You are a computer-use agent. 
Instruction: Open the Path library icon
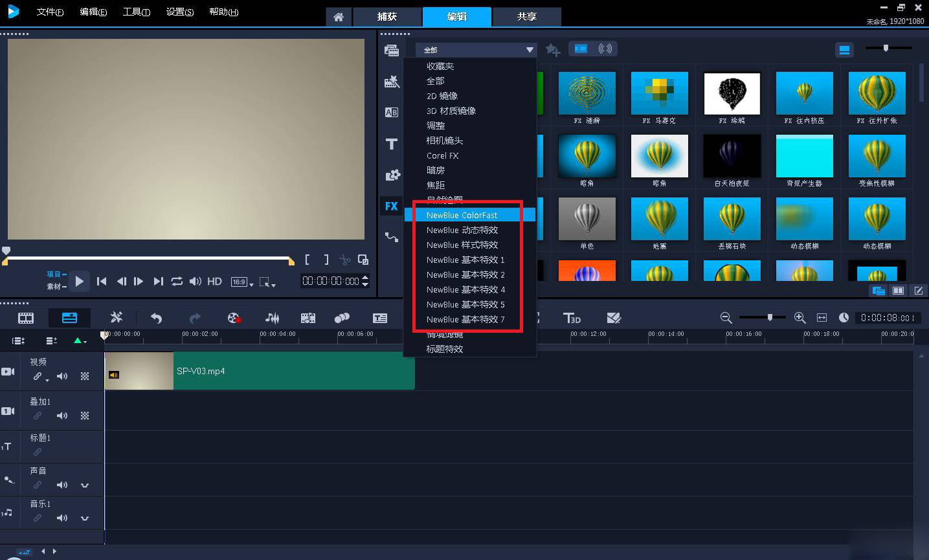pos(392,237)
